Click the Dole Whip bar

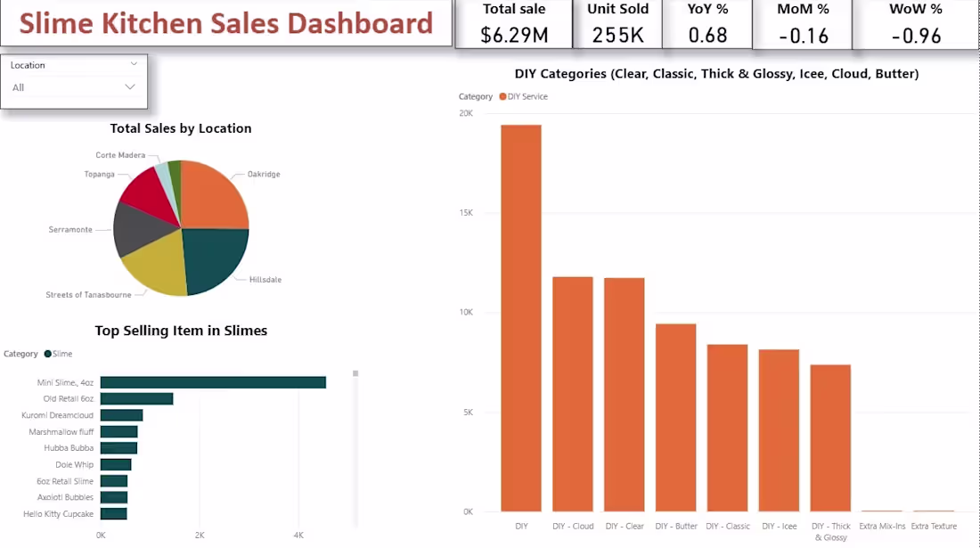(x=116, y=464)
